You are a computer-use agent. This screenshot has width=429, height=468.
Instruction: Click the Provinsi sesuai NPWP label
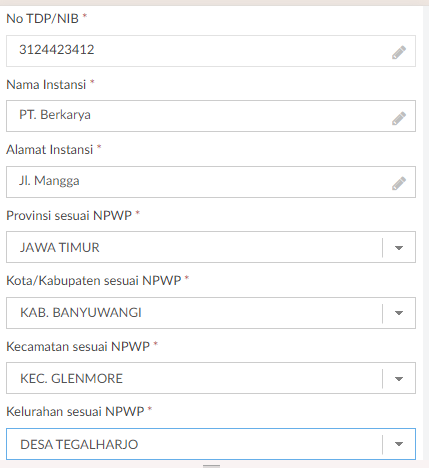pos(69,216)
